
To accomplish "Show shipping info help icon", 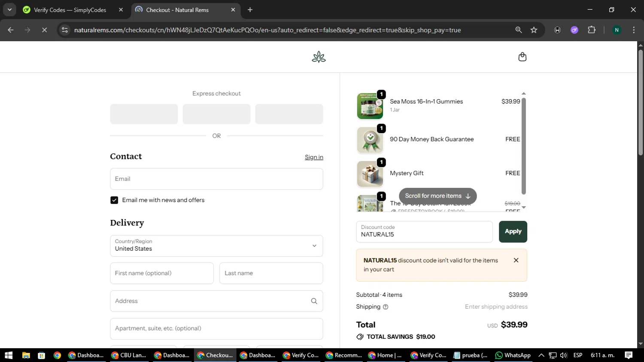I will (x=386, y=307).
